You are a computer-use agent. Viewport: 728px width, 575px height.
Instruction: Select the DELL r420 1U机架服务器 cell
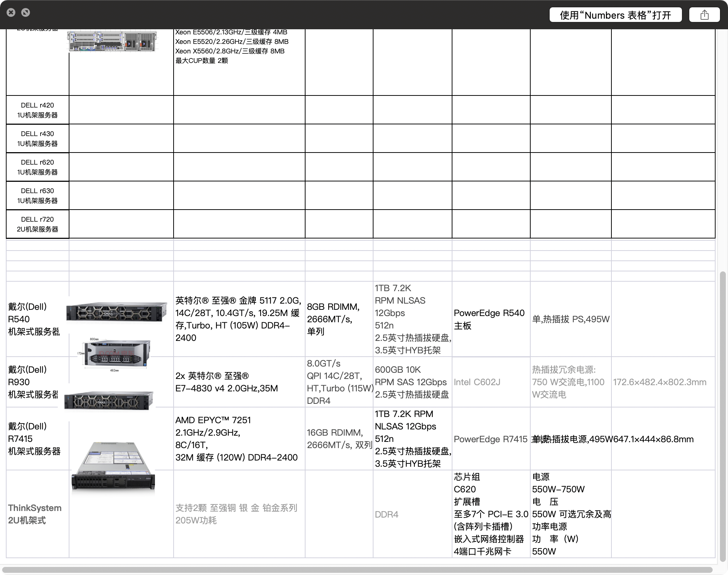pyautogui.click(x=37, y=110)
